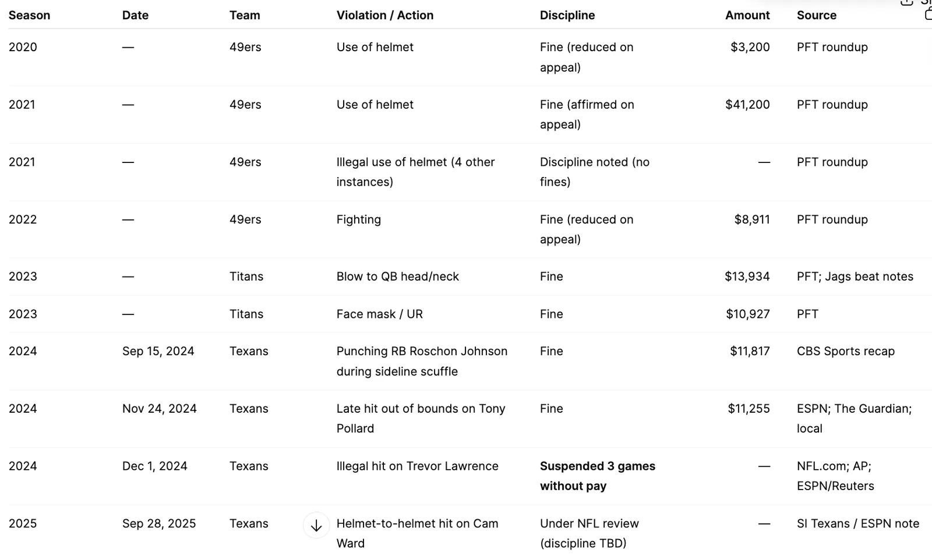Click the Violation / Action column header
The image size is (932, 560).
[x=385, y=15]
